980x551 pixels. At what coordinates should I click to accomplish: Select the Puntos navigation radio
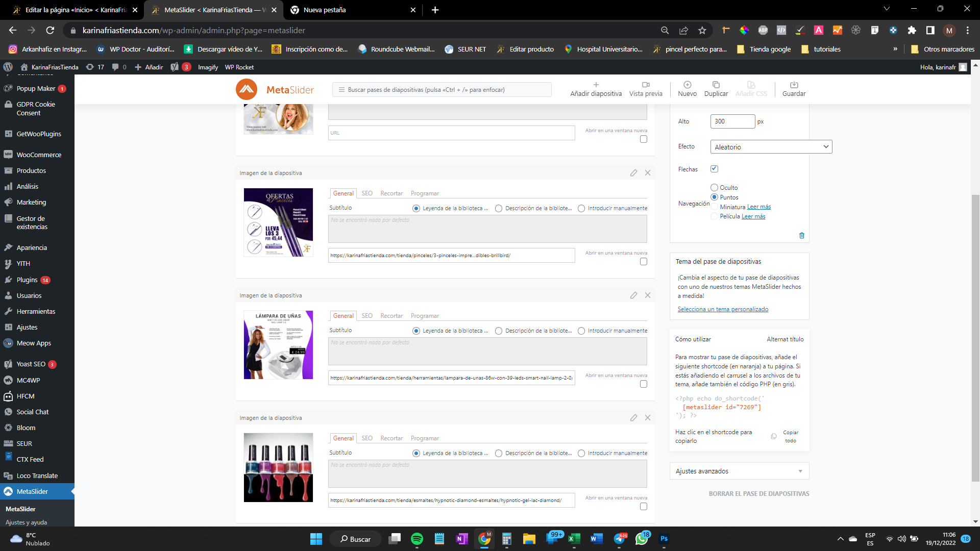[714, 197]
